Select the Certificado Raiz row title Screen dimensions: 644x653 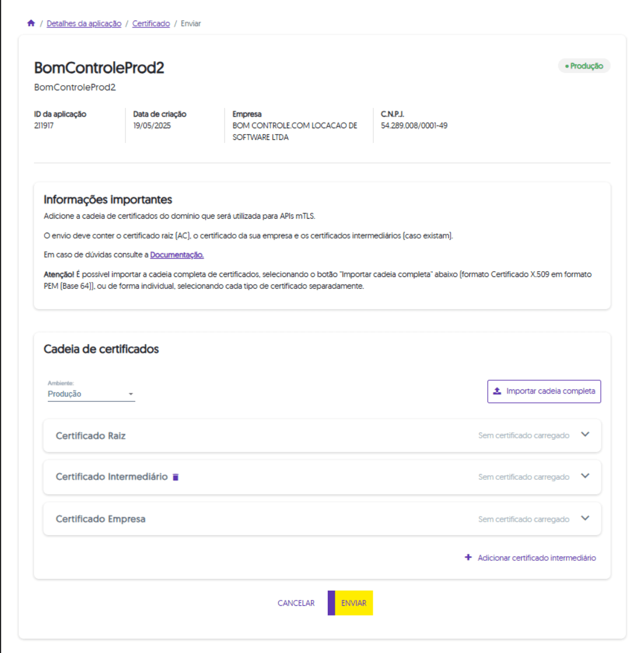click(90, 436)
